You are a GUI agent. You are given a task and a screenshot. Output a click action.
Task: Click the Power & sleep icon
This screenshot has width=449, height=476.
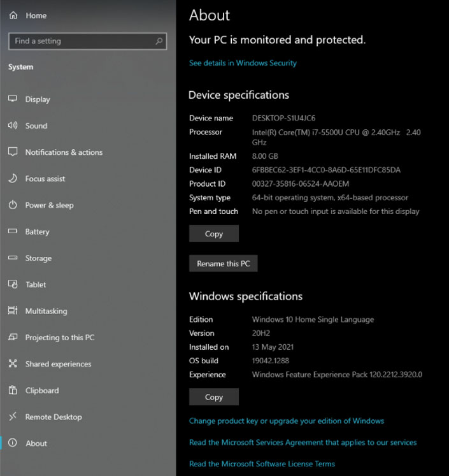(x=13, y=205)
